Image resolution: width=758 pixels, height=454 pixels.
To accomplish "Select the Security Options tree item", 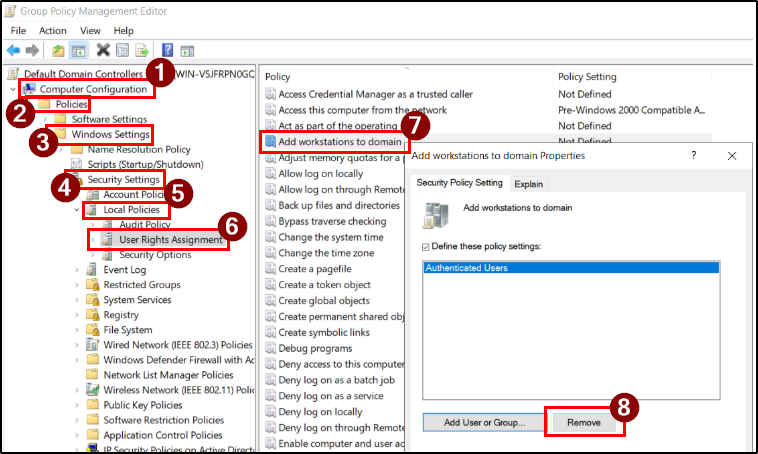I will (155, 255).
